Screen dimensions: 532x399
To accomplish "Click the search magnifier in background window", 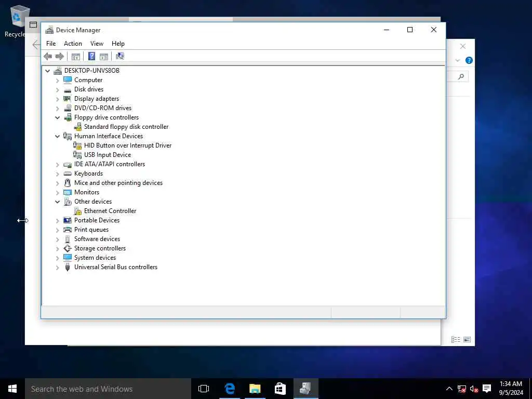I will pos(461,77).
